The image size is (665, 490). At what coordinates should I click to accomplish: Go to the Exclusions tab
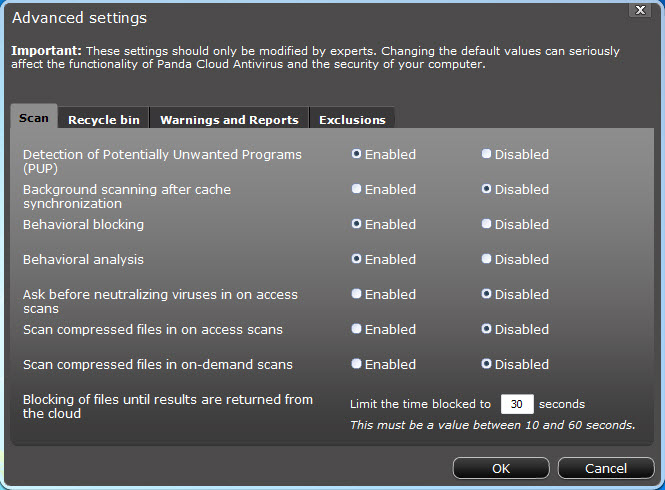[352, 118]
